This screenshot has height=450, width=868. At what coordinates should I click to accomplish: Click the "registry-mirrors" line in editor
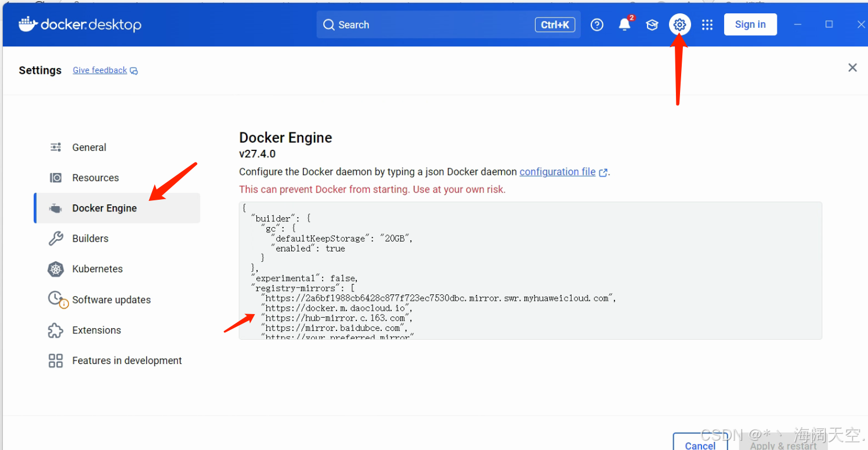tap(303, 288)
